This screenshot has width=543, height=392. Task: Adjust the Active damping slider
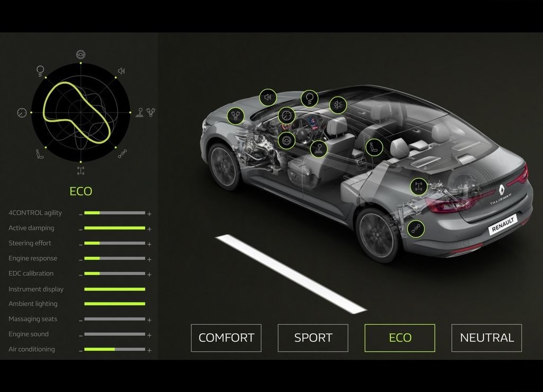click(x=115, y=228)
